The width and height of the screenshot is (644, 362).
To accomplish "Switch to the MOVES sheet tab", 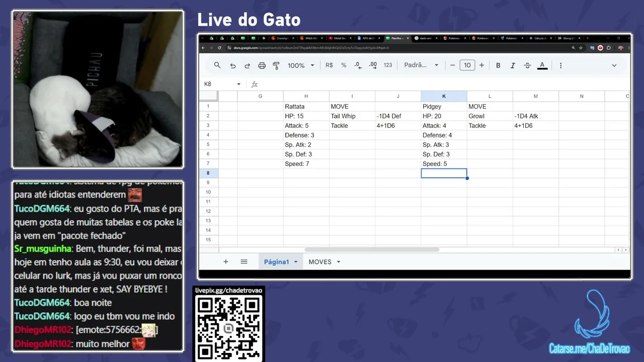I will 320,262.
